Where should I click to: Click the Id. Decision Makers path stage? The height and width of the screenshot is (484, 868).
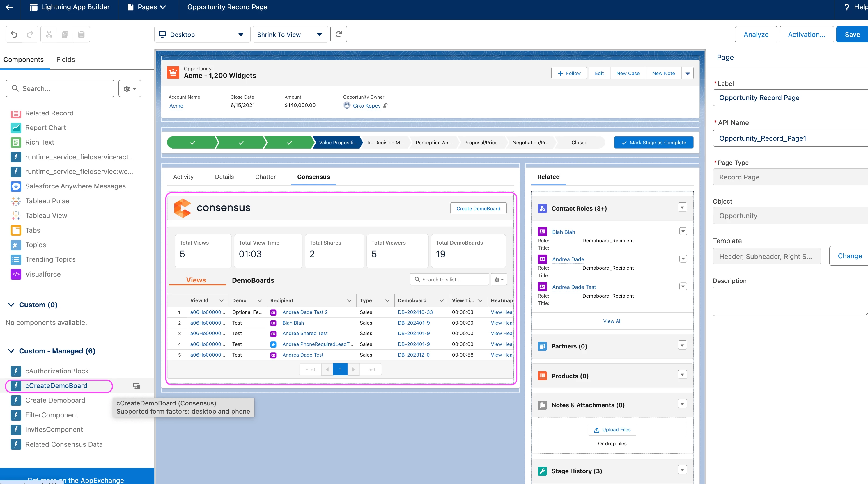(385, 143)
